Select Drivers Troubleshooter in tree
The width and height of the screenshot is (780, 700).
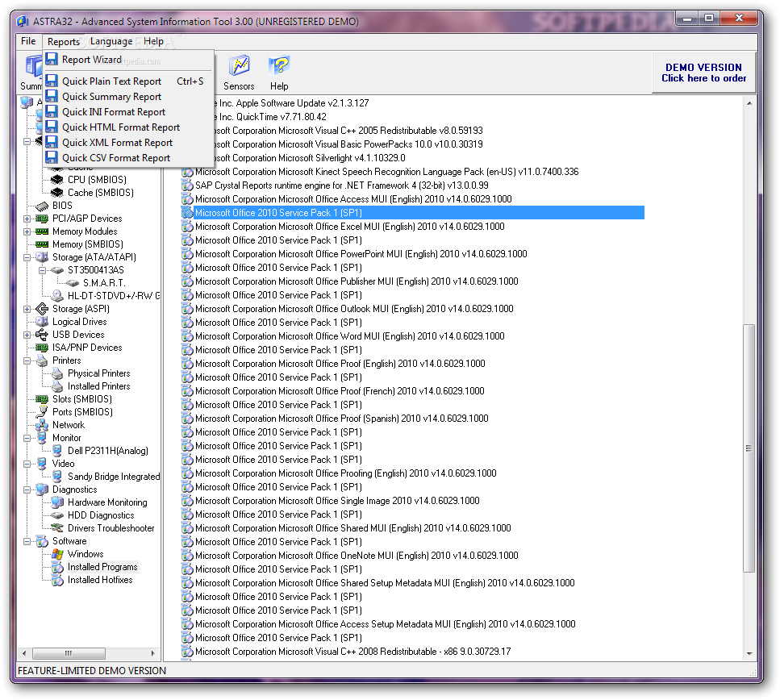(111, 528)
